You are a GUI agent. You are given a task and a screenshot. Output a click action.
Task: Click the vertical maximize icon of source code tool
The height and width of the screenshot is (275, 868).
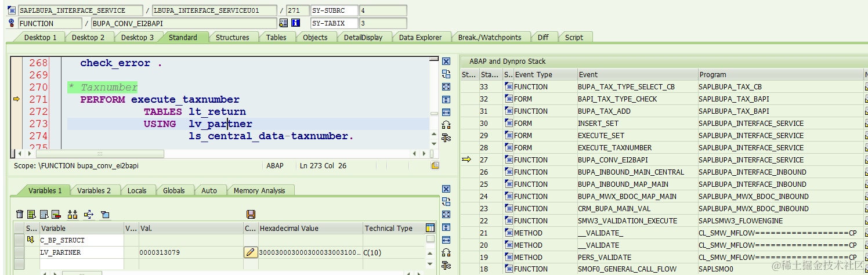coord(446,99)
